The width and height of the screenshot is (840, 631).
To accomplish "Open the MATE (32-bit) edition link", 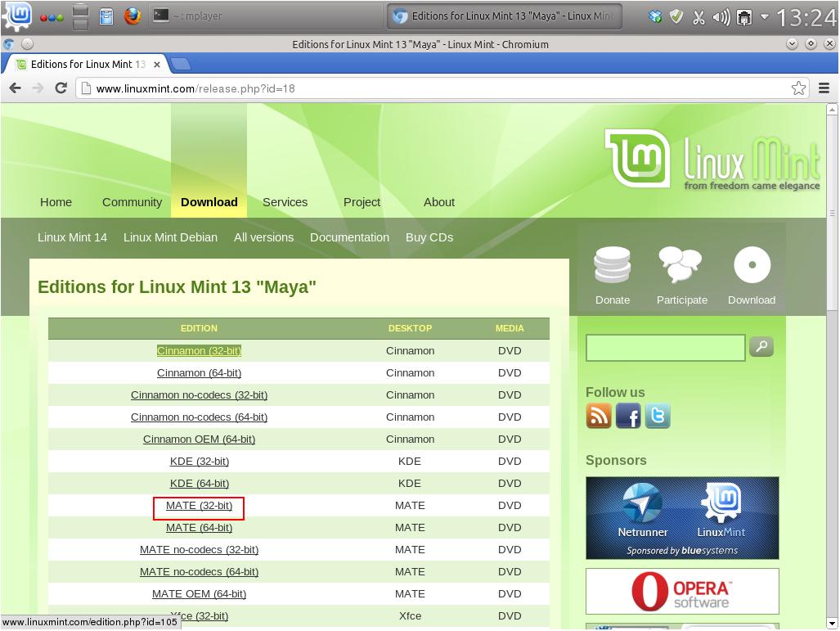I will click(x=199, y=506).
